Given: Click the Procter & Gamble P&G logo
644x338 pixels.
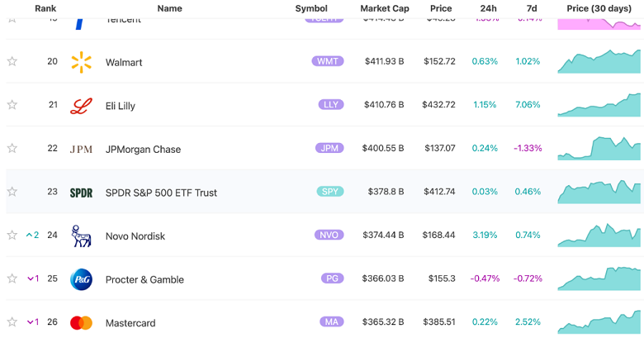Looking at the screenshot, I should click(x=81, y=279).
